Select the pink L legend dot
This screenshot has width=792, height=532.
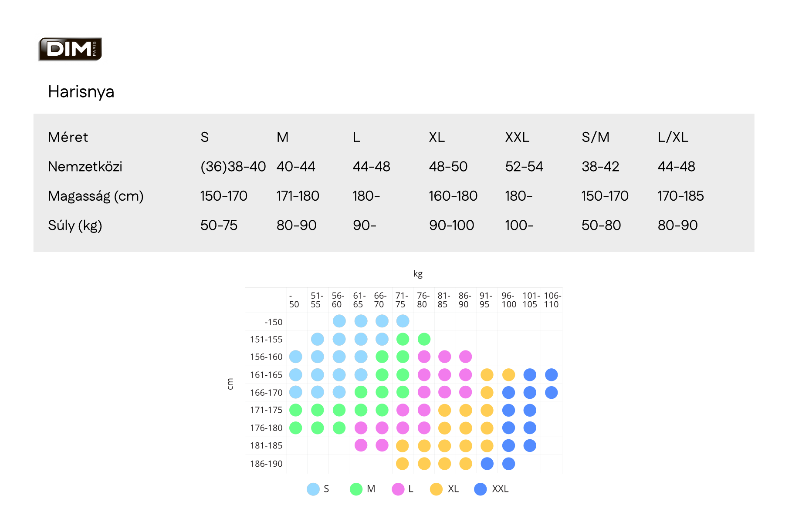coord(398,489)
